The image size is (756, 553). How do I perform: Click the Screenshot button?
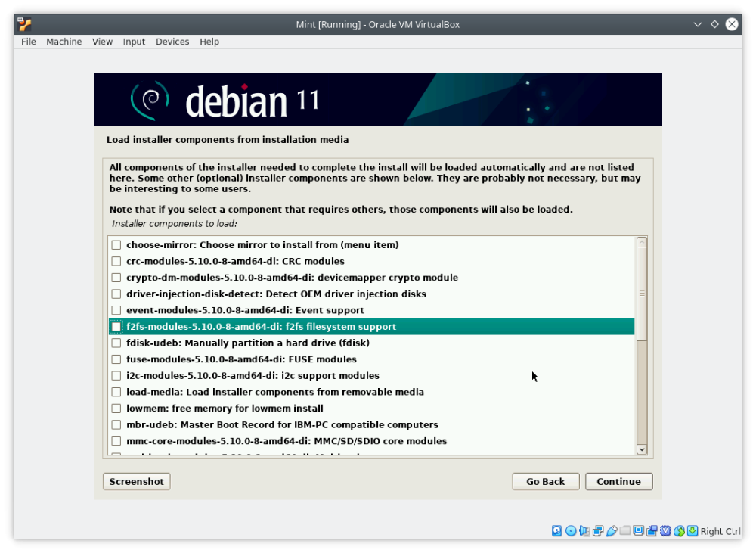coord(136,482)
